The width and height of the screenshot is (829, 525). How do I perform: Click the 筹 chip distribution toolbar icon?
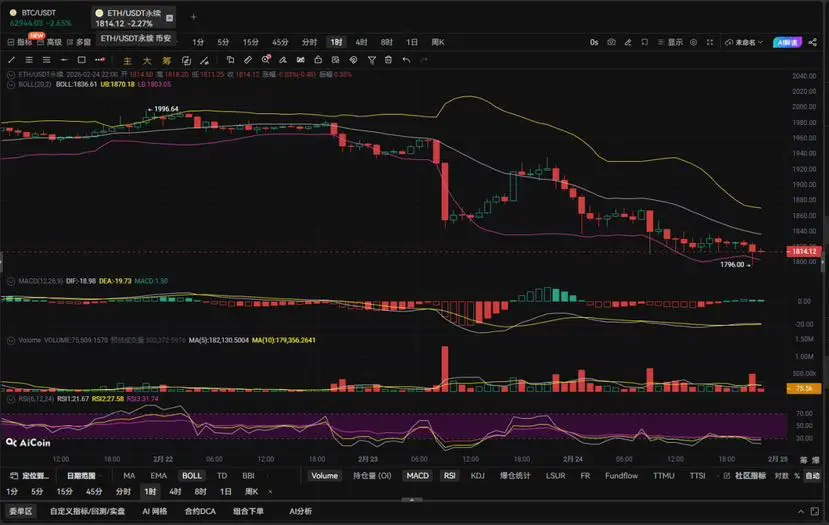tap(167, 61)
